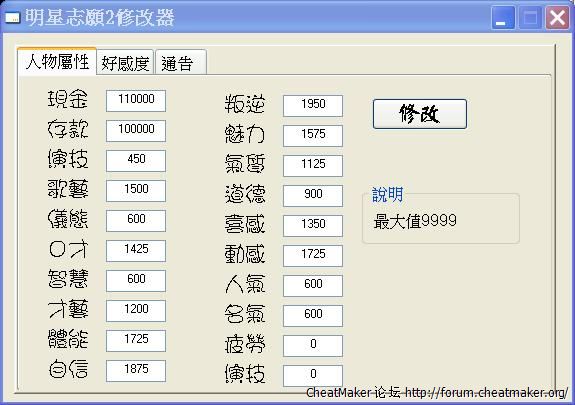Click the 自信 input showing 1875

[136, 371]
